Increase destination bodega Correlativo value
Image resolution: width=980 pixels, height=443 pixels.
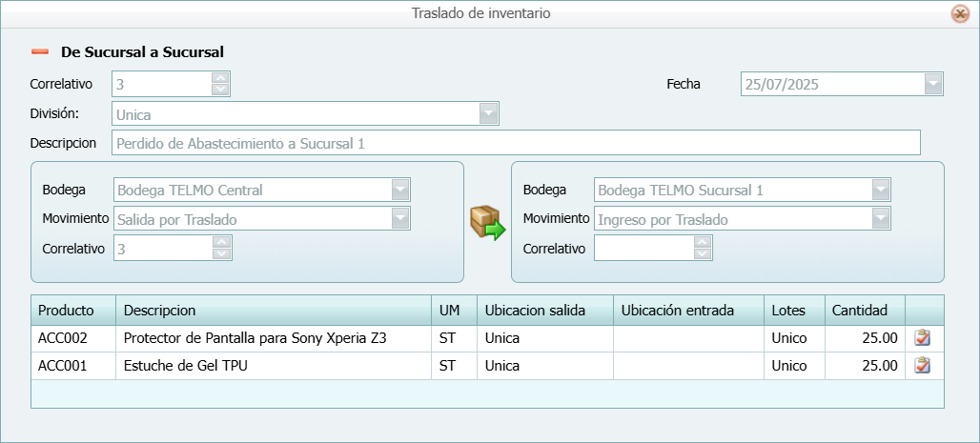pos(703,242)
